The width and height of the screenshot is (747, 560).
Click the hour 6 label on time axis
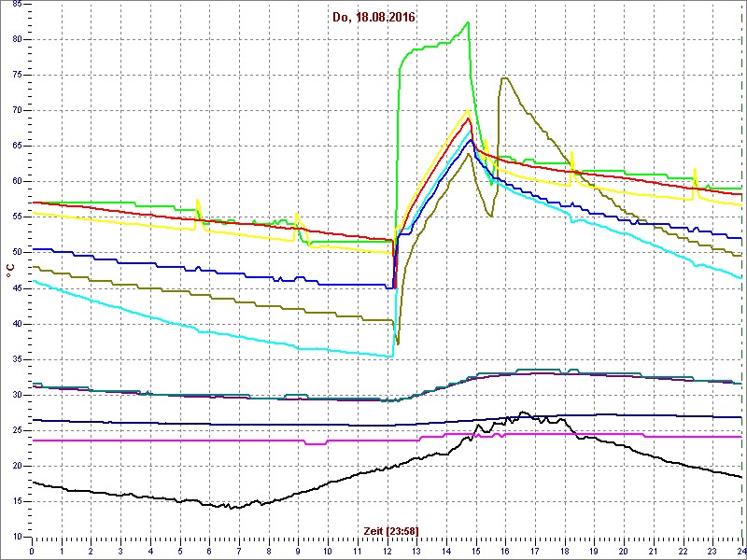point(209,551)
